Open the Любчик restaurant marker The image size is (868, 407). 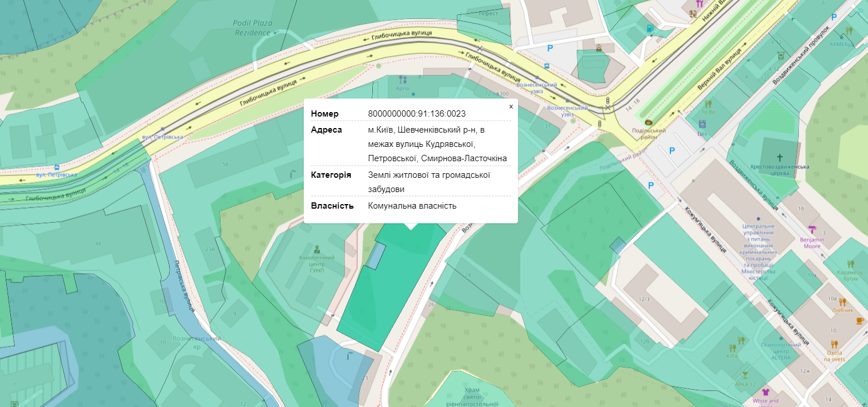click(x=842, y=302)
